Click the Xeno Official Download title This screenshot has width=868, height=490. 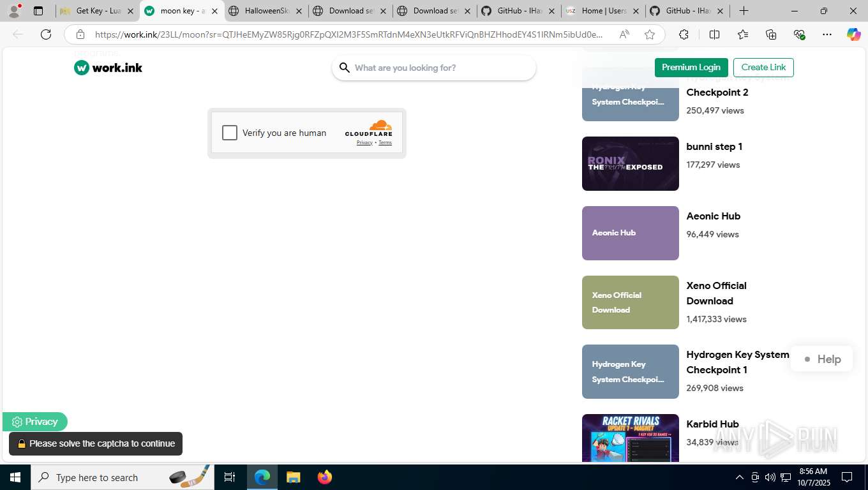(x=716, y=293)
